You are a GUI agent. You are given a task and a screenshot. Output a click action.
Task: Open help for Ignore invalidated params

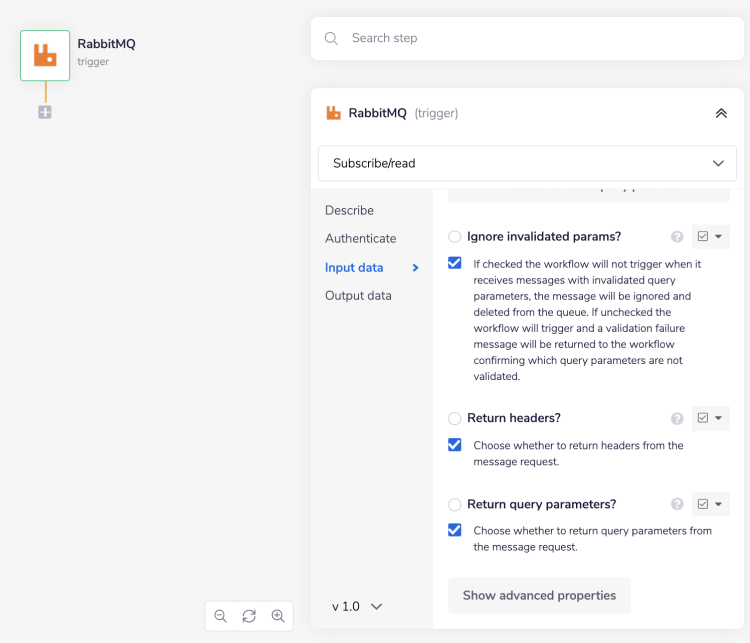(677, 237)
